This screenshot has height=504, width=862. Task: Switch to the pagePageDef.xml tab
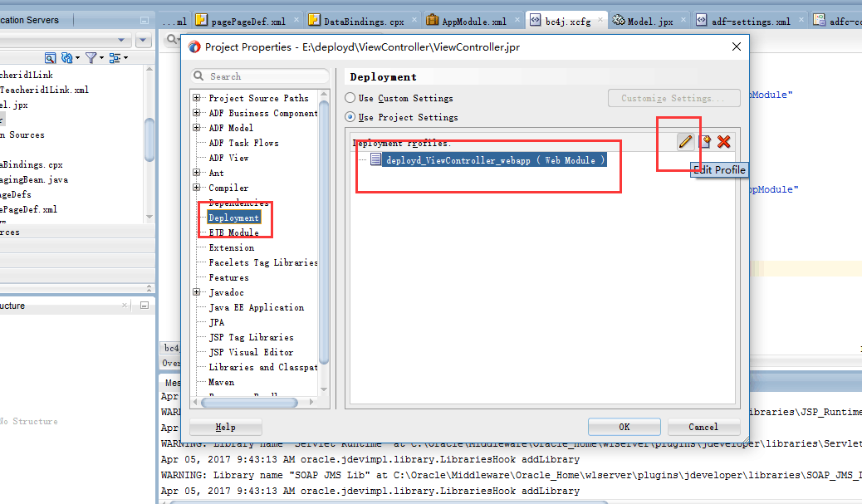tap(248, 21)
